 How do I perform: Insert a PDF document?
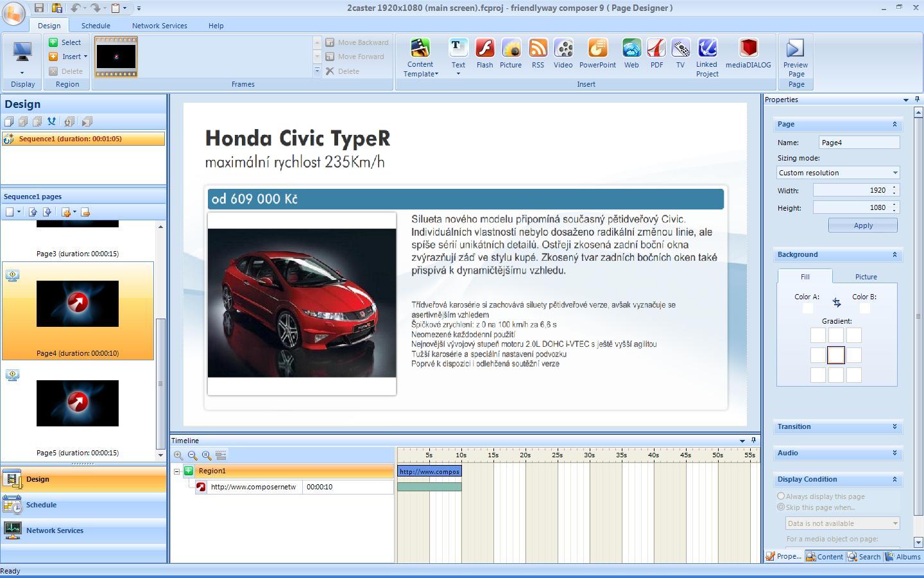[656, 53]
